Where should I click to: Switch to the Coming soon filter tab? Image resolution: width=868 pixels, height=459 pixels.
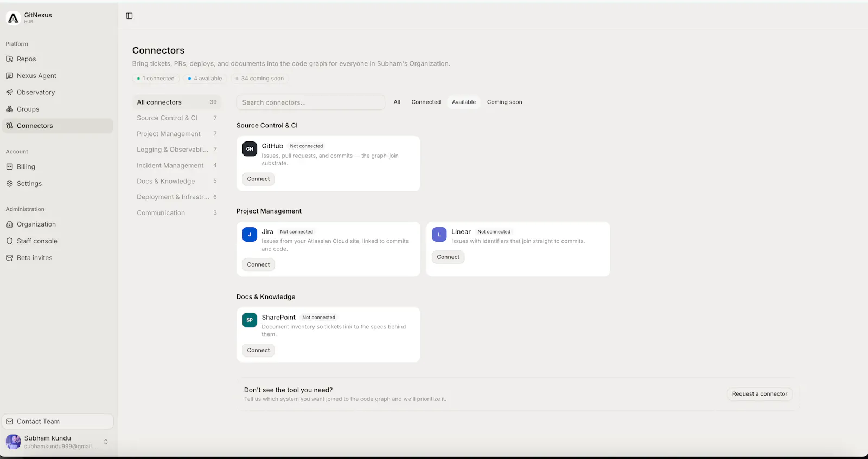click(505, 102)
